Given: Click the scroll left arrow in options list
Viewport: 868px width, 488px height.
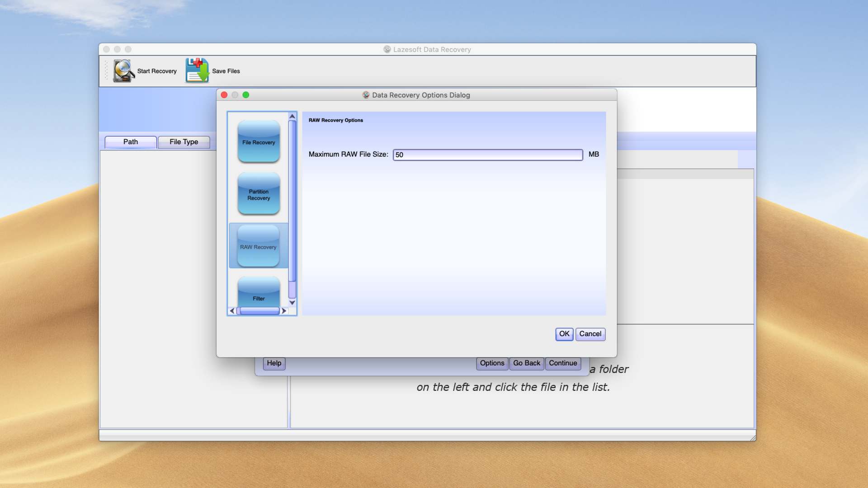Looking at the screenshot, I should pyautogui.click(x=232, y=311).
